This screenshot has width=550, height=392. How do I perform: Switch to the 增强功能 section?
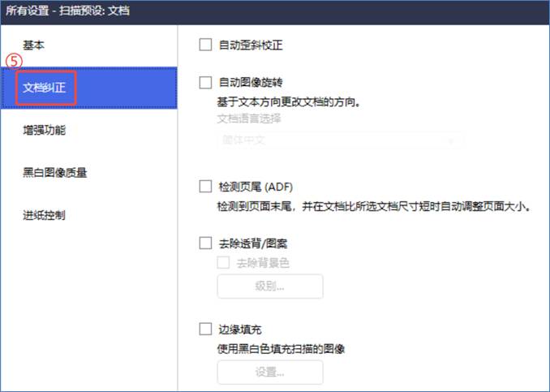45,130
